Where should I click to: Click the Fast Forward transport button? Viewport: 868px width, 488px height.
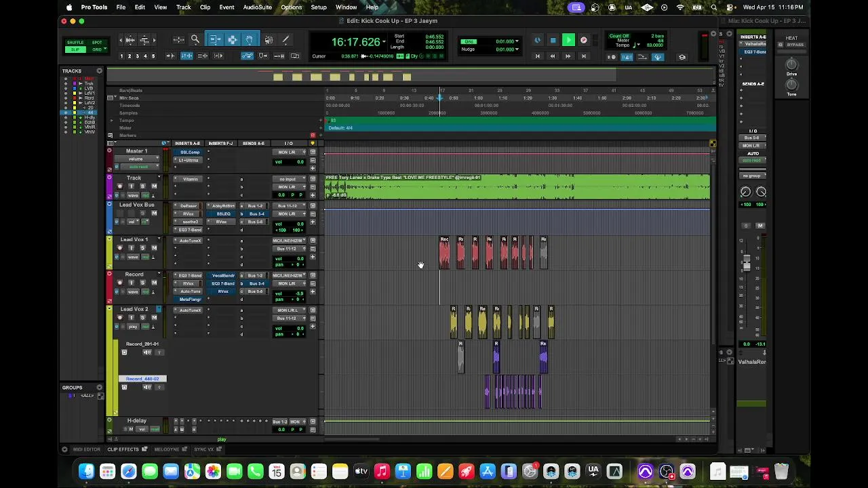click(x=568, y=56)
